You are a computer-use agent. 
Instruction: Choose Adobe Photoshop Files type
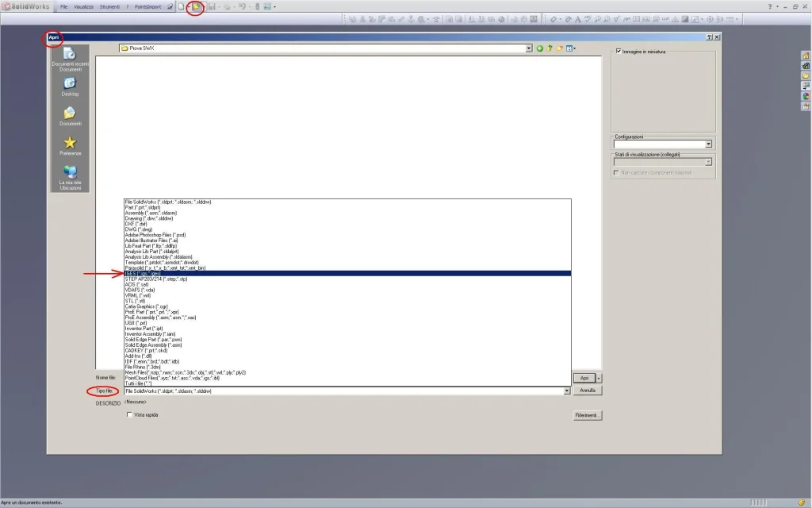(347, 235)
